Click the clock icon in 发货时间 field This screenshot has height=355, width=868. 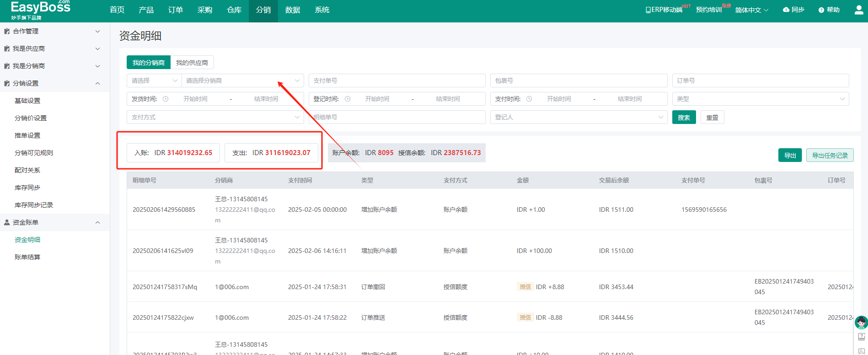pyautogui.click(x=166, y=99)
